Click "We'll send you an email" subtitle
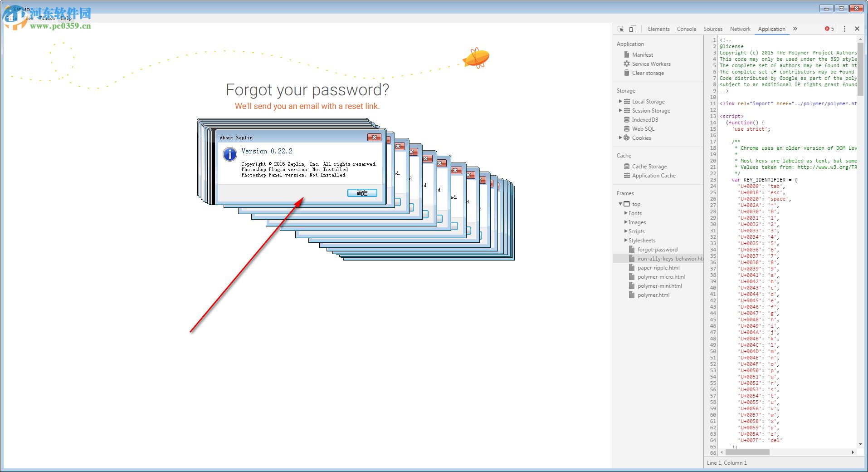This screenshot has width=868, height=472. (307, 106)
